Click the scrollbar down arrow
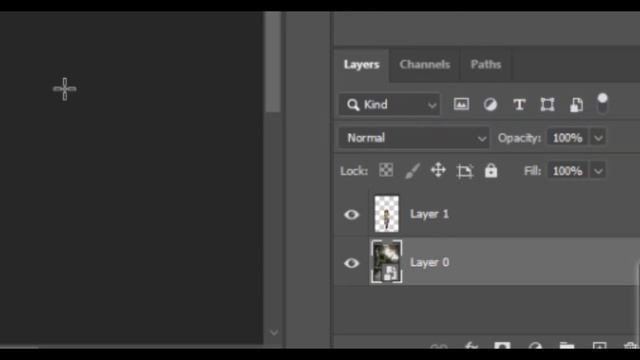 pos(274,333)
